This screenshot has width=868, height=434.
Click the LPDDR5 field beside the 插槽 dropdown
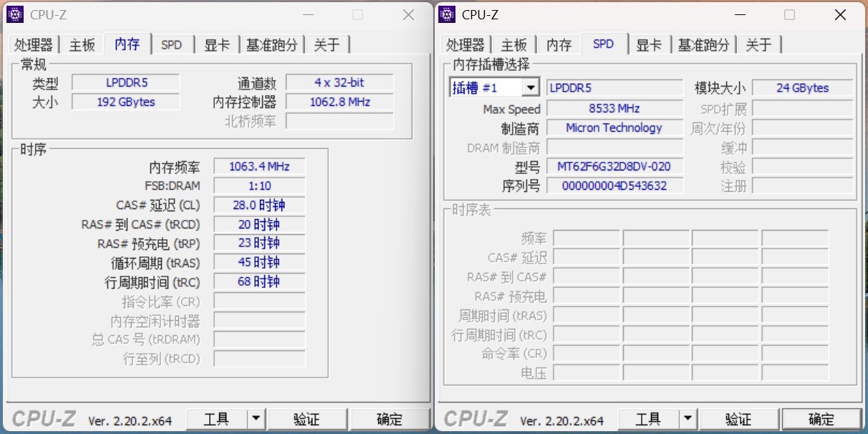(x=614, y=88)
